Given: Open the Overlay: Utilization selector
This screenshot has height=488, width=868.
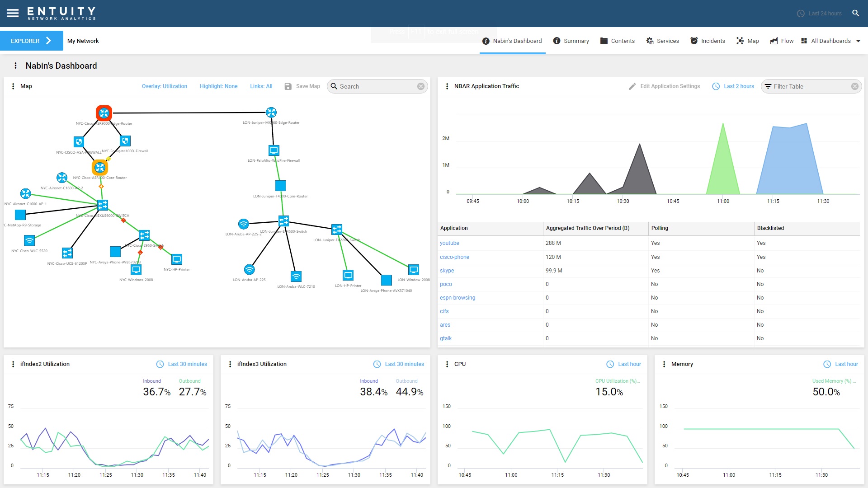Looking at the screenshot, I should pos(164,86).
